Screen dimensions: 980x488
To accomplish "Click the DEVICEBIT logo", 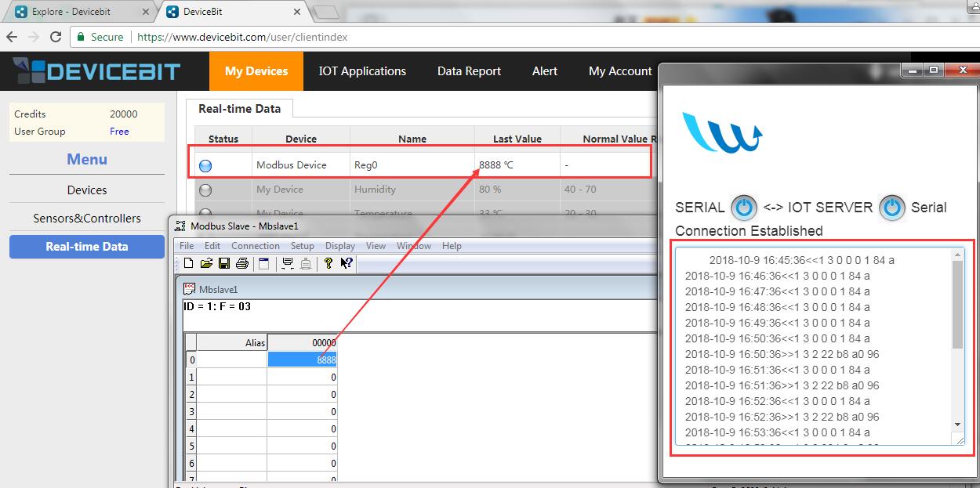I will pos(97,71).
